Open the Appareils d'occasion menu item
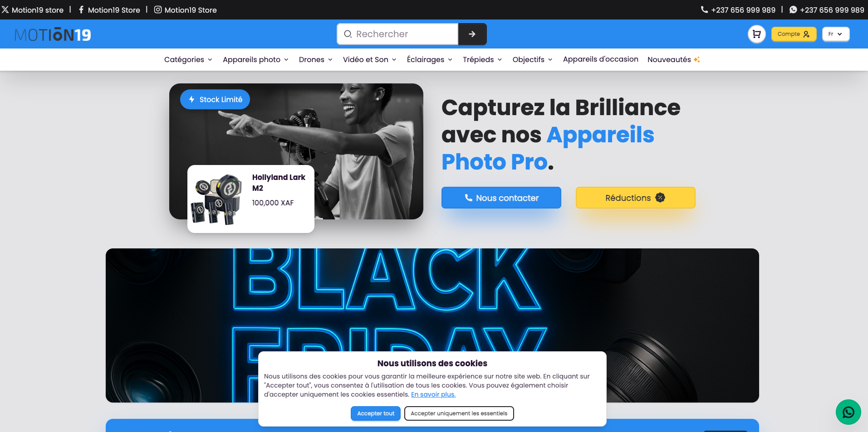Viewport: 868px width, 432px height. [600, 59]
